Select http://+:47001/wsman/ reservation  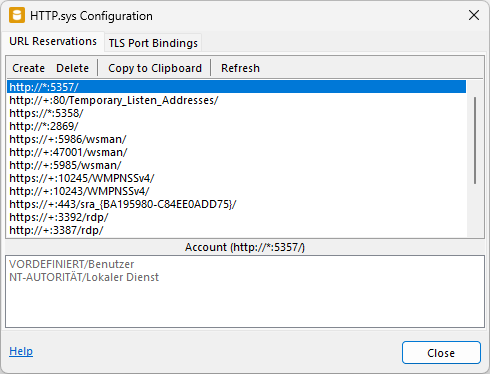click(236, 152)
